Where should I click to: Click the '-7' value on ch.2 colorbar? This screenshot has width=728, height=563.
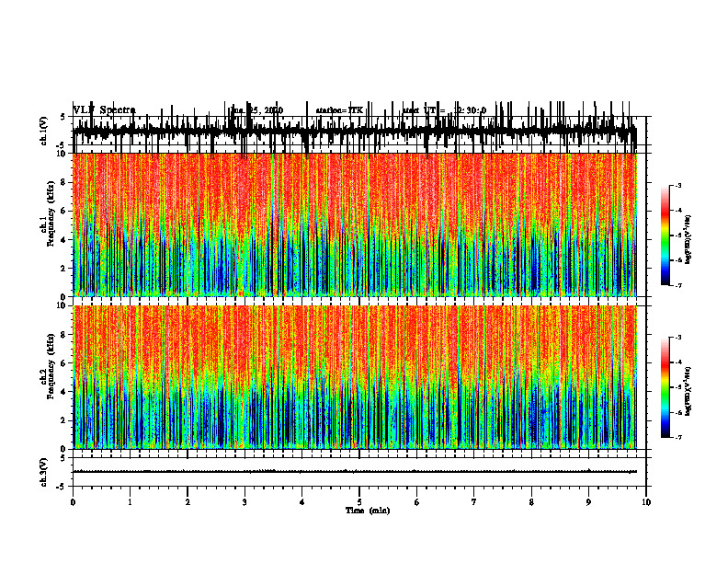pyautogui.click(x=678, y=438)
